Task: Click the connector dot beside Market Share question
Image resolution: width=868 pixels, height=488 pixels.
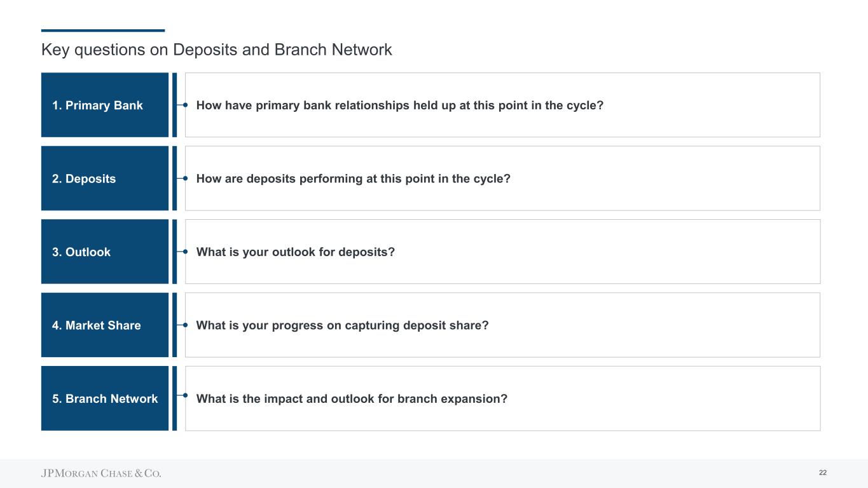Action: coord(184,325)
